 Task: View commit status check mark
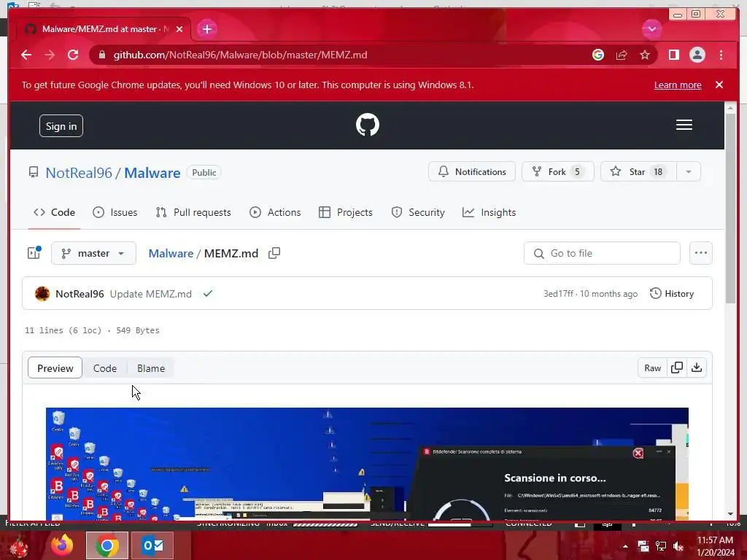208,293
